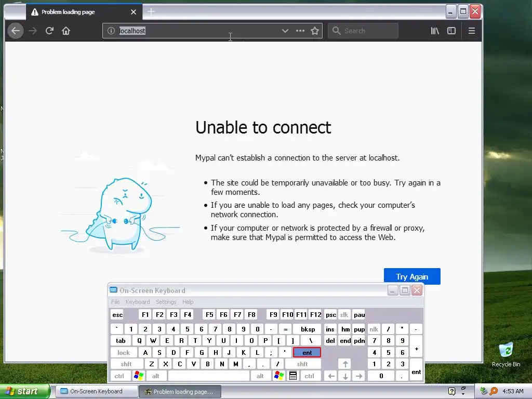Toggle the right alt key
Viewport: 532px width, 399px height.
[x=260, y=376]
